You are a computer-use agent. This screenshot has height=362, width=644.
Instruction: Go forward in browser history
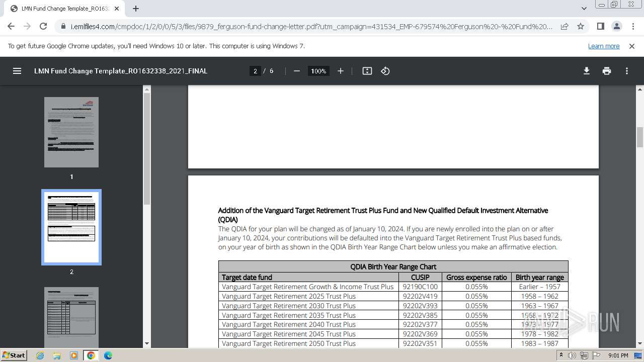click(27, 26)
